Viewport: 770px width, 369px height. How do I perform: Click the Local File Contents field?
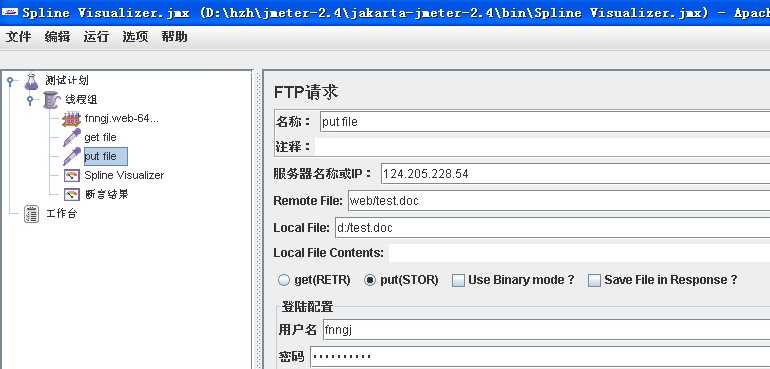pos(579,254)
